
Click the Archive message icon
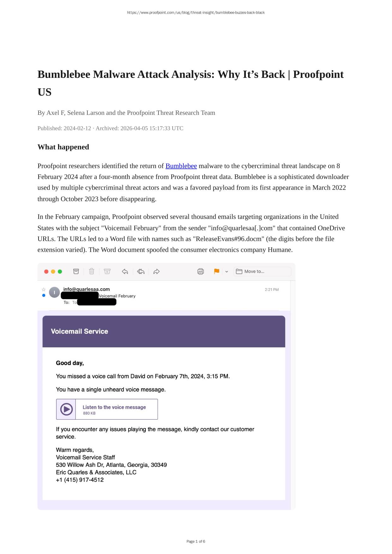[x=76, y=271]
